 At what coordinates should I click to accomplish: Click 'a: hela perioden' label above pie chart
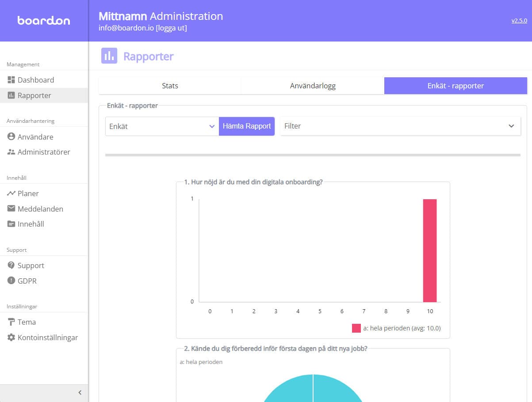[x=201, y=362]
